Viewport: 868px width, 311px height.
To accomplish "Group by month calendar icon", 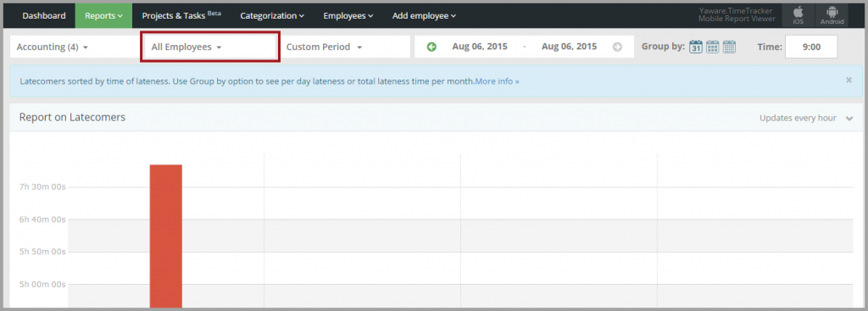I will click(x=729, y=47).
